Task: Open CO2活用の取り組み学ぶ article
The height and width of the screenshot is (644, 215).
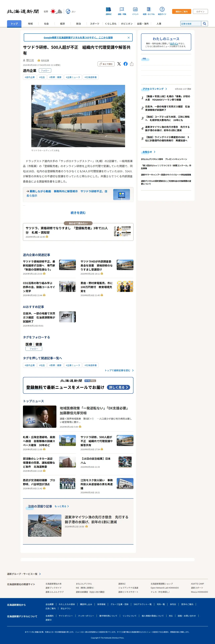Action: click(39, 287)
